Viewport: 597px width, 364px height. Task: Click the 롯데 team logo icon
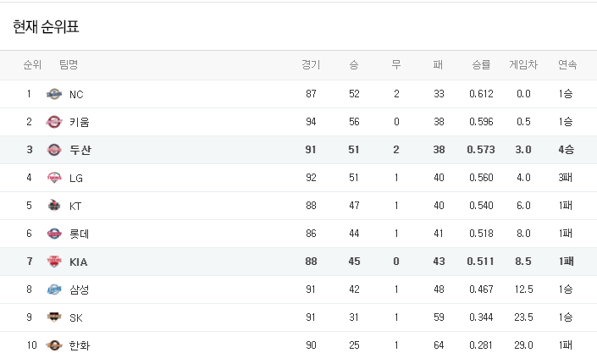coord(54,234)
